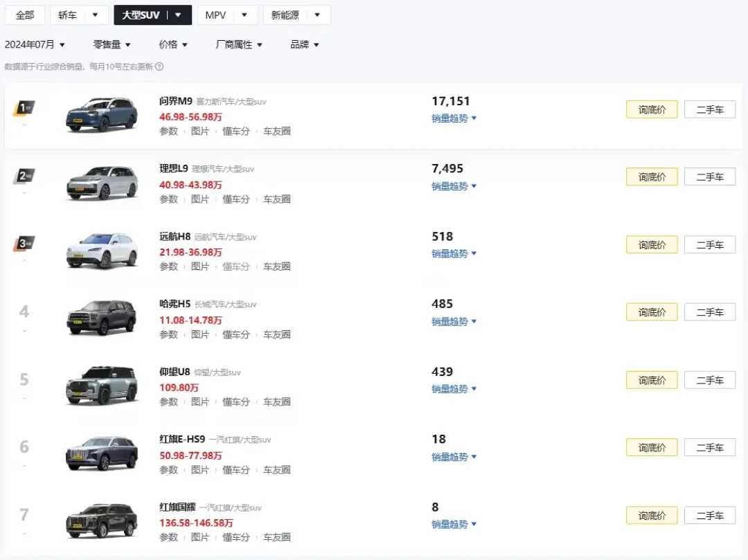Open the 红旗国耀 car thumbnail

point(102,521)
